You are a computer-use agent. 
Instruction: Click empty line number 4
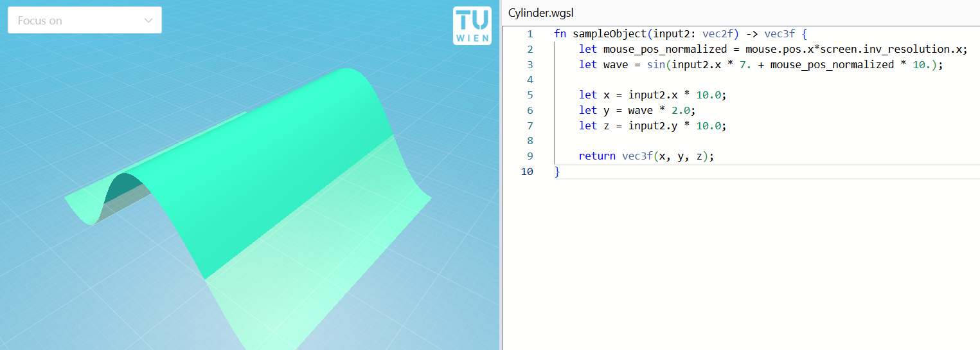pos(529,79)
